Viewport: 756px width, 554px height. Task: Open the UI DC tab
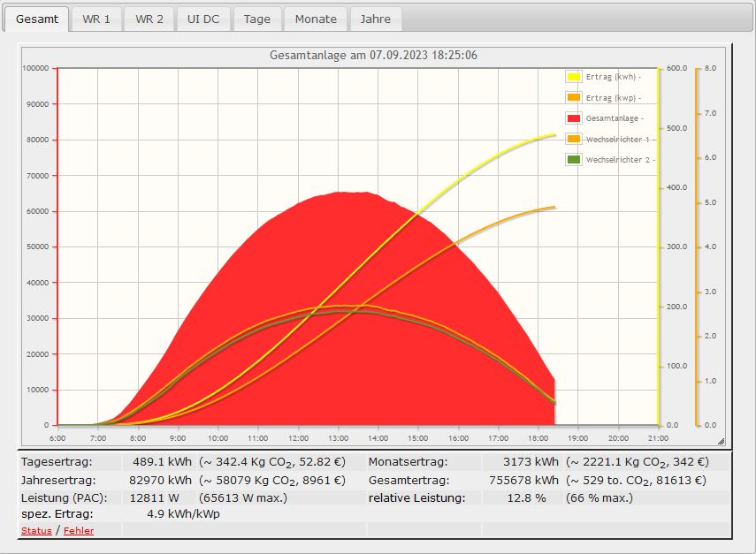[203, 19]
